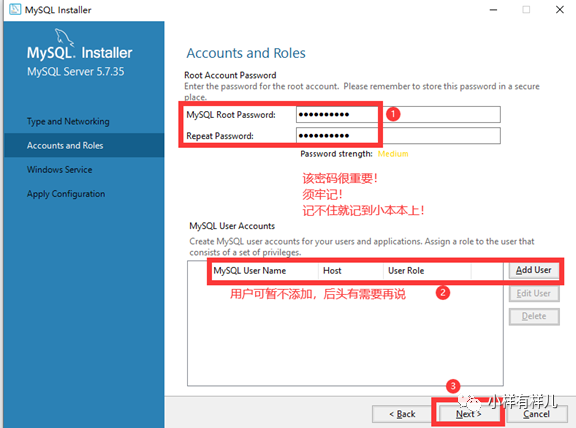Open the Apply Configuration step
Image resolution: width=576 pixels, height=428 pixels.
[66, 194]
